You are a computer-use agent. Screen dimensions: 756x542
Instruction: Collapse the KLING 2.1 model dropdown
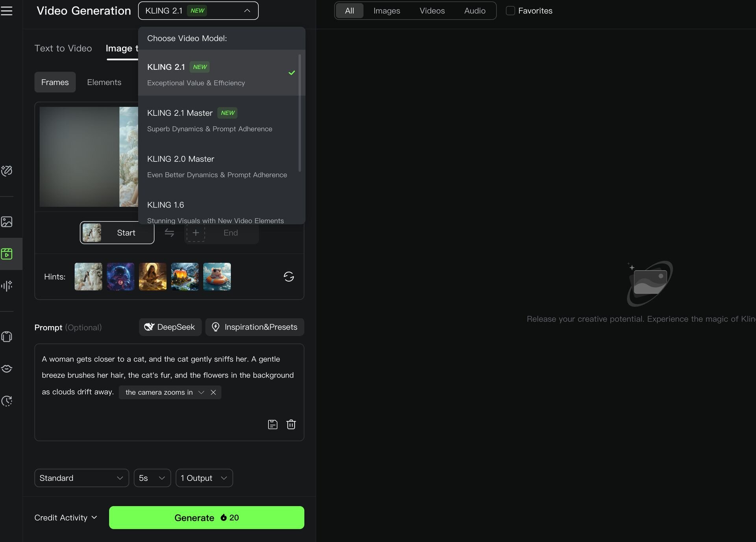coord(198,11)
